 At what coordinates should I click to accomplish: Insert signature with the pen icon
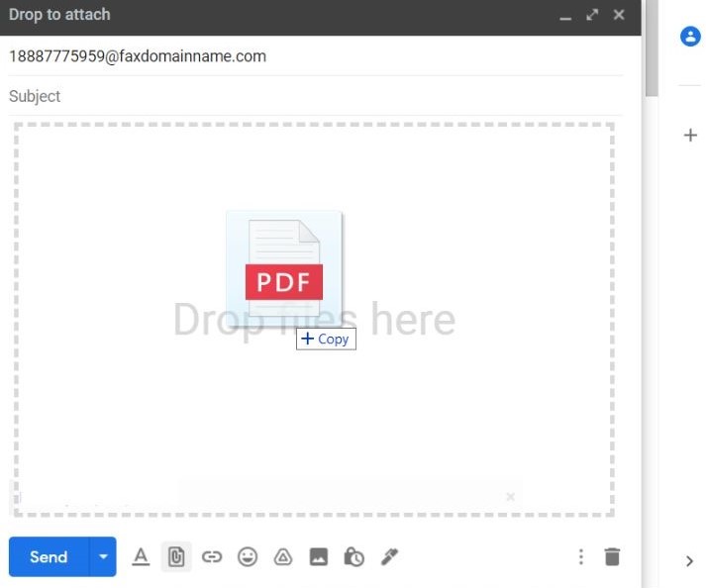point(389,557)
